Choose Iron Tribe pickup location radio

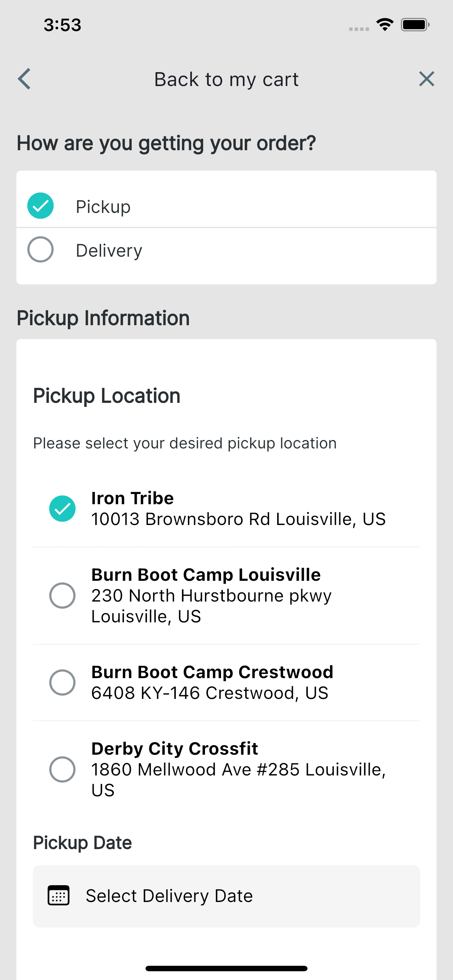pyautogui.click(x=62, y=509)
